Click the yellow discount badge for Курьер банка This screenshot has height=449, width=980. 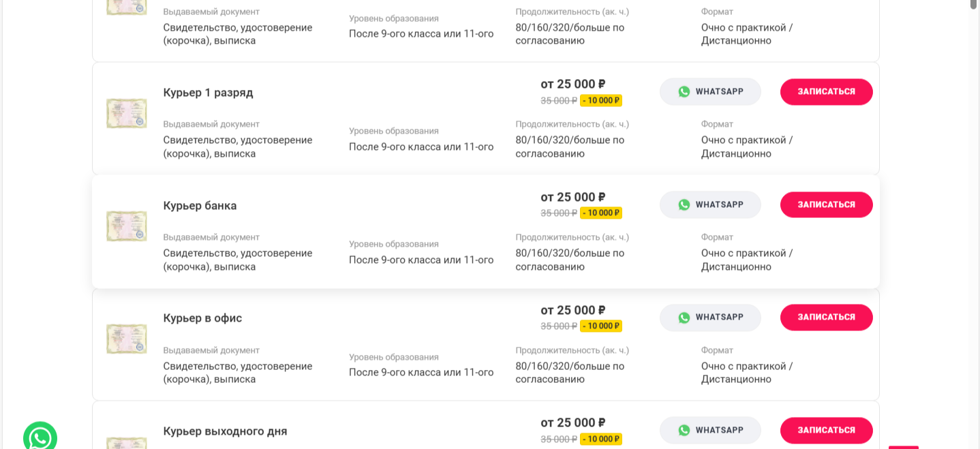point(601,213)
